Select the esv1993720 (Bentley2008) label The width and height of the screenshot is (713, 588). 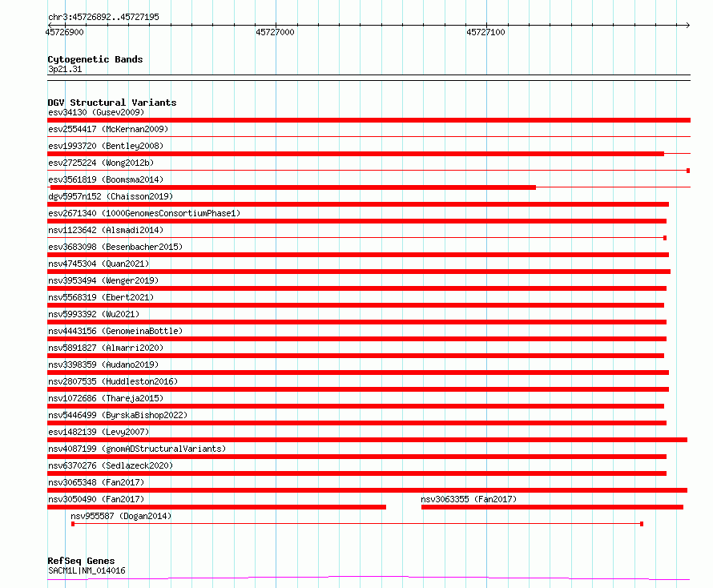[106, 146]
